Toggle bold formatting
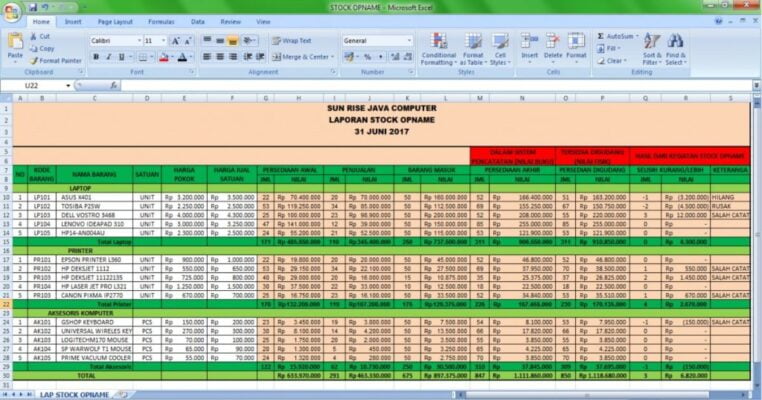 pyautogui.click(x=96, y=57)
